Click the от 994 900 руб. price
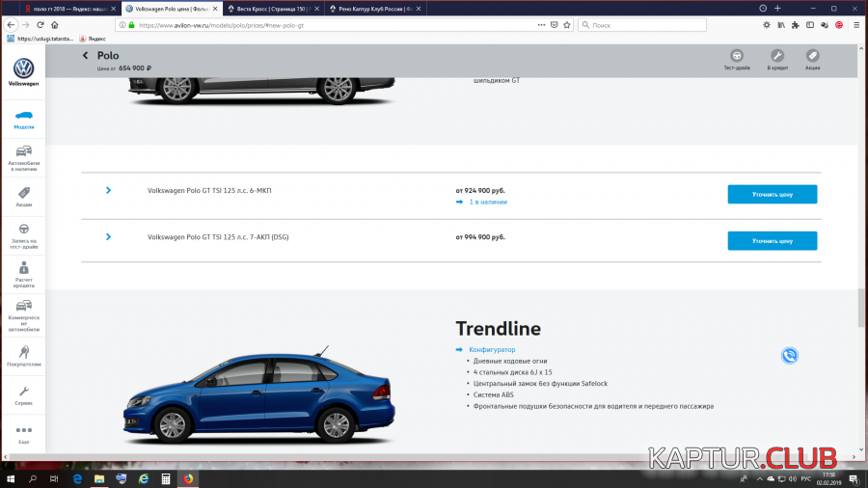This screenshot has width=868, height=488. pyautogui.click(x=480, y=237)
